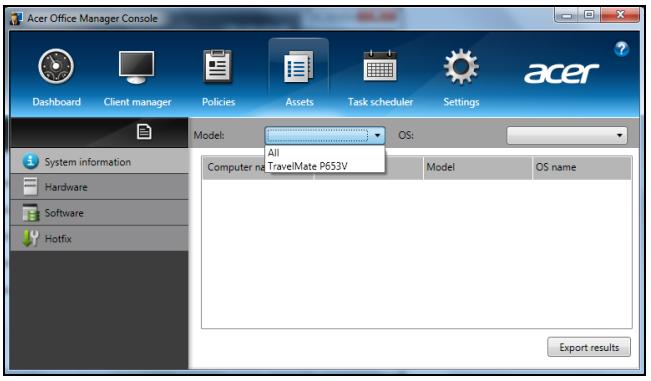Click the blue help question mark icon
This screenshot has width=651, height=381.
(621, 49)
